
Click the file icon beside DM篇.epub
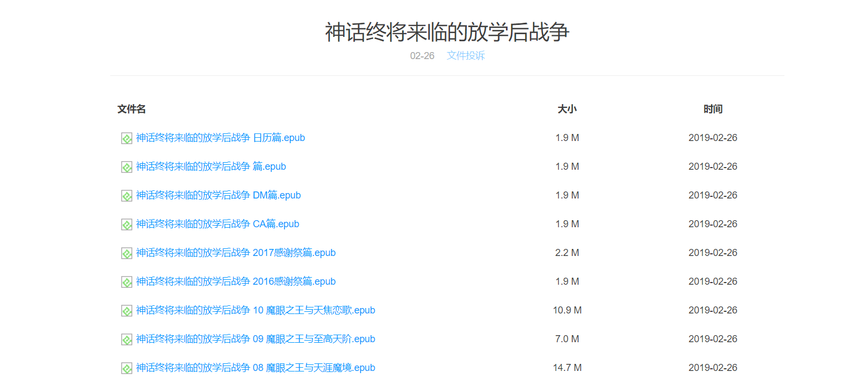pyautogui.click(x=126, y=196)
